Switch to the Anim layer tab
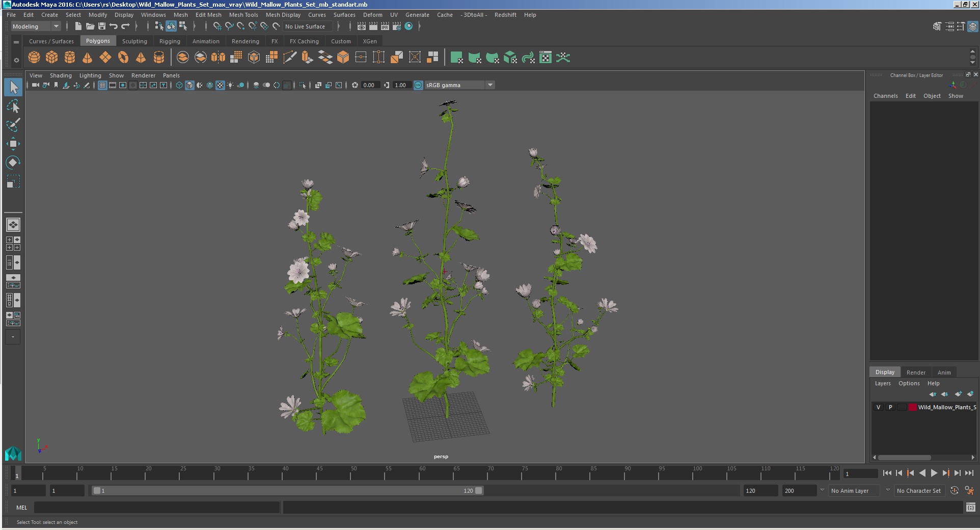 pyautogui.click(x=944, y=372)
